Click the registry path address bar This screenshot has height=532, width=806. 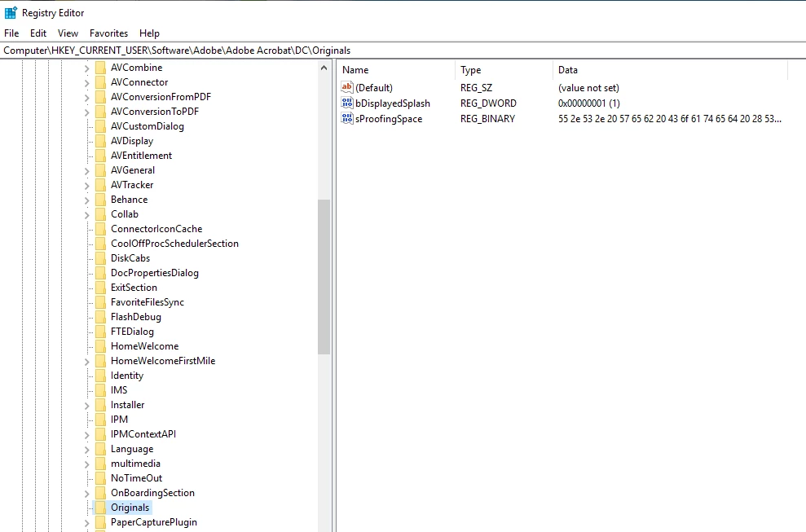pos(403,51)
